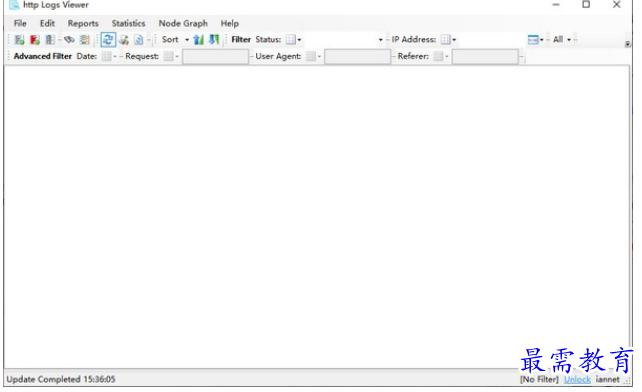Click the User Agent filter text field

[357, 57]
